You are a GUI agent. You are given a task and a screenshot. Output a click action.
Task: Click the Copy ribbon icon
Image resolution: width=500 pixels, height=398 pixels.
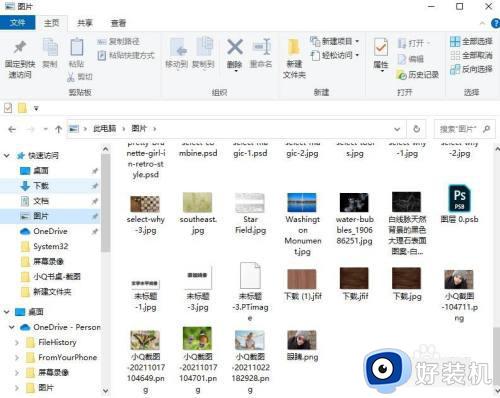(50, 53)
